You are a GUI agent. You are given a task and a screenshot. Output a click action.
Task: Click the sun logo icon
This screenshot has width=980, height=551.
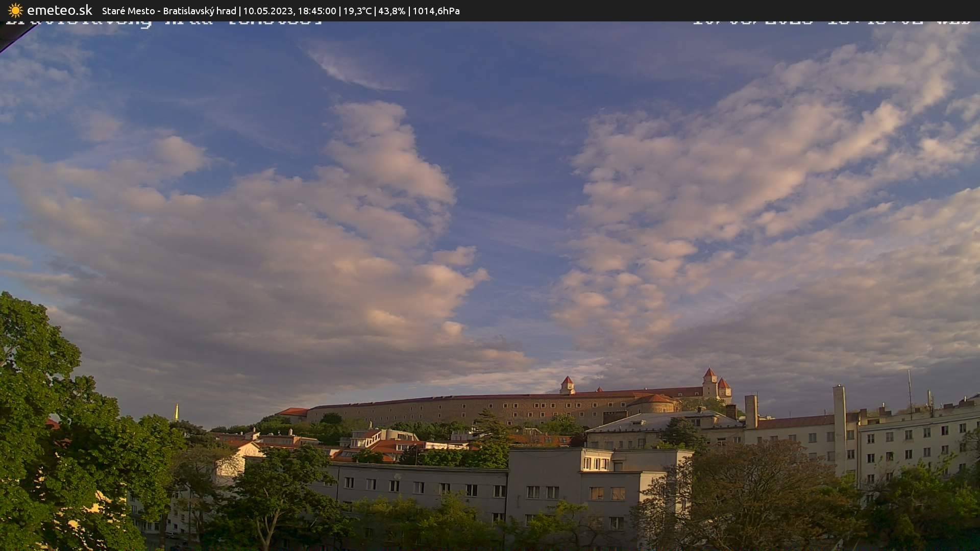[15, 10]
